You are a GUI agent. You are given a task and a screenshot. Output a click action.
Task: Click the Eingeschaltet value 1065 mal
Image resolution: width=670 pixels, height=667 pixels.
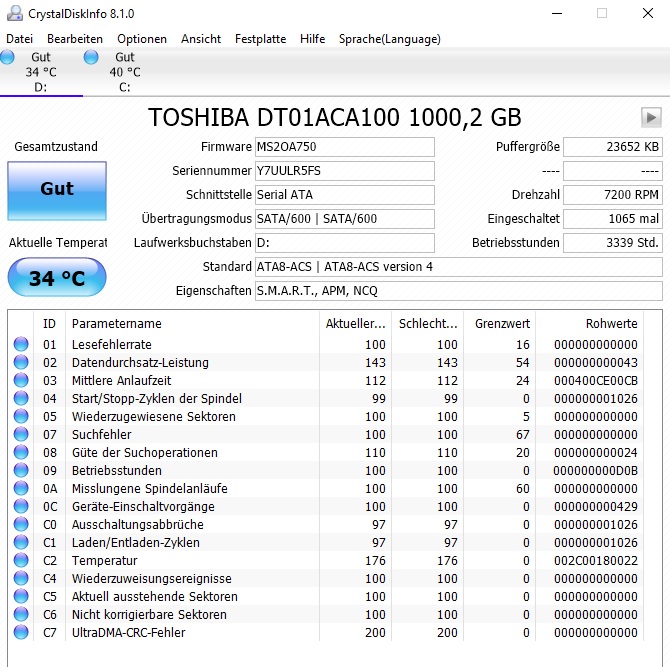(x=613, y=218)
